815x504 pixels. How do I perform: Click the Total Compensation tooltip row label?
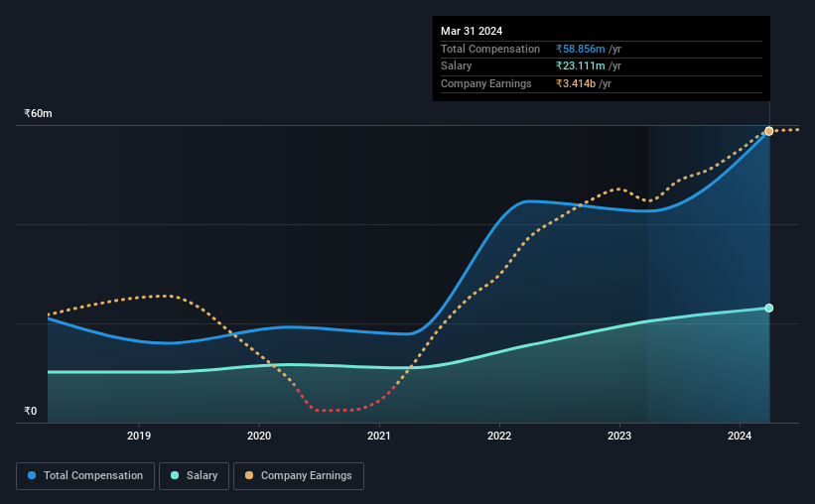click(490, 49)
